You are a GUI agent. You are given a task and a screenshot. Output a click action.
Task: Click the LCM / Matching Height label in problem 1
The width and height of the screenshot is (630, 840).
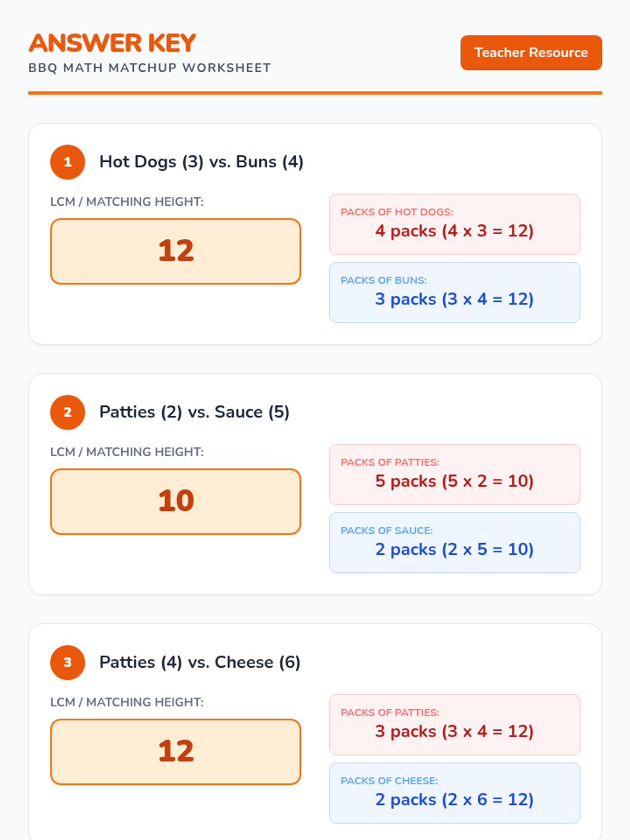(x=127, y=202)
